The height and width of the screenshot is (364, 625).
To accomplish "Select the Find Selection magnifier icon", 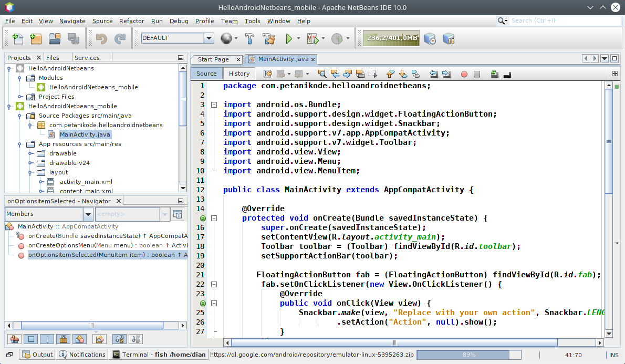I will (x=321, y=74).
